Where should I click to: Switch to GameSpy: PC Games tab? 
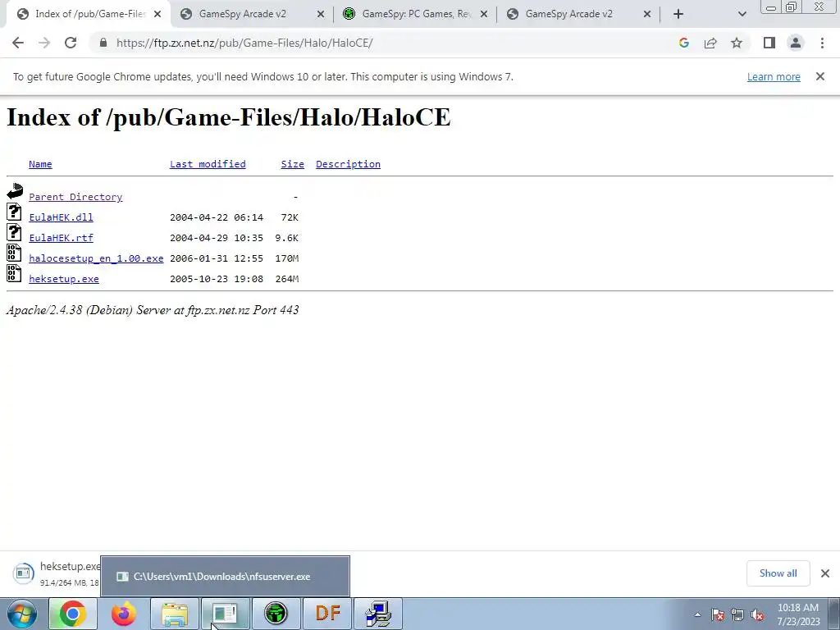click(415, 14)
